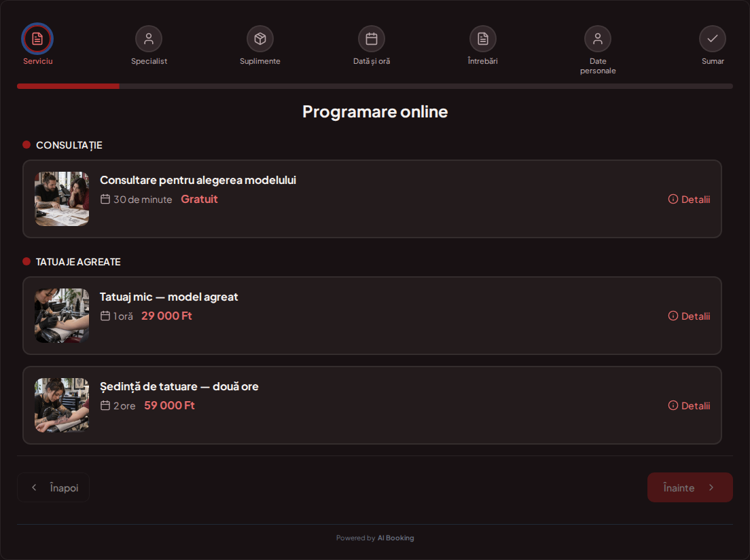
Task: Go to the Sumar step label
Action: click(x=713, y=61)
